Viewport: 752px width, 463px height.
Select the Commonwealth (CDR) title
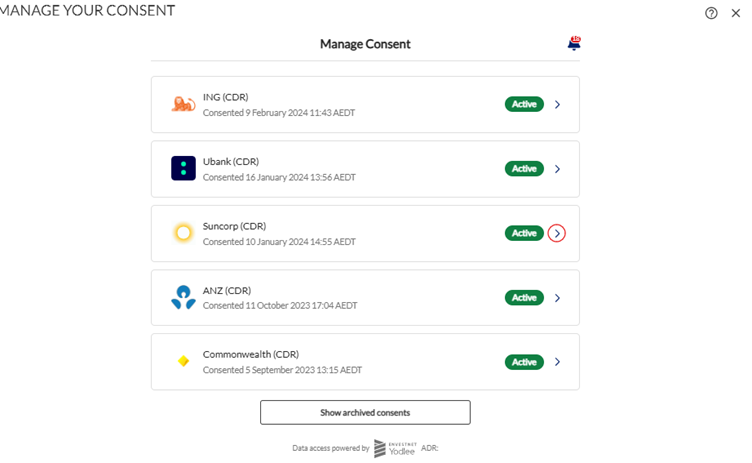coord(251,354)
